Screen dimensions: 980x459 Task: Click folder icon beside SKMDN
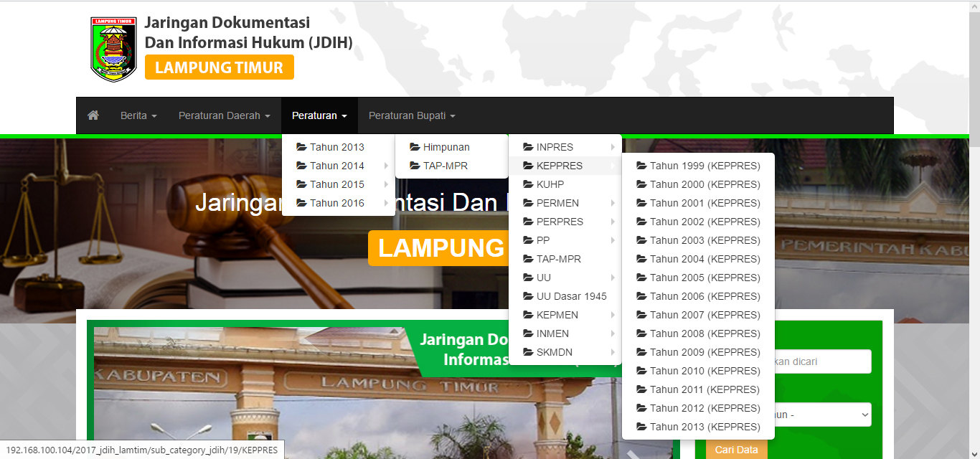[528, 352]
